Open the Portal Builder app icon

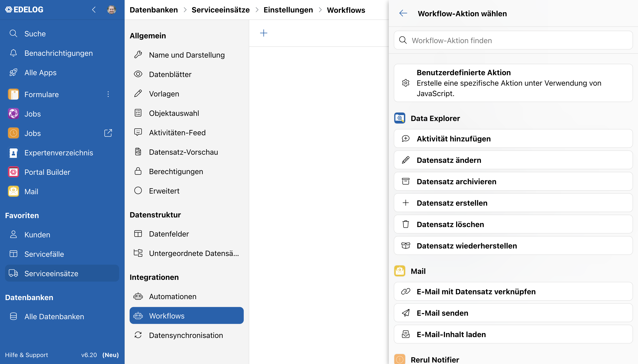[x=13, y=172]
